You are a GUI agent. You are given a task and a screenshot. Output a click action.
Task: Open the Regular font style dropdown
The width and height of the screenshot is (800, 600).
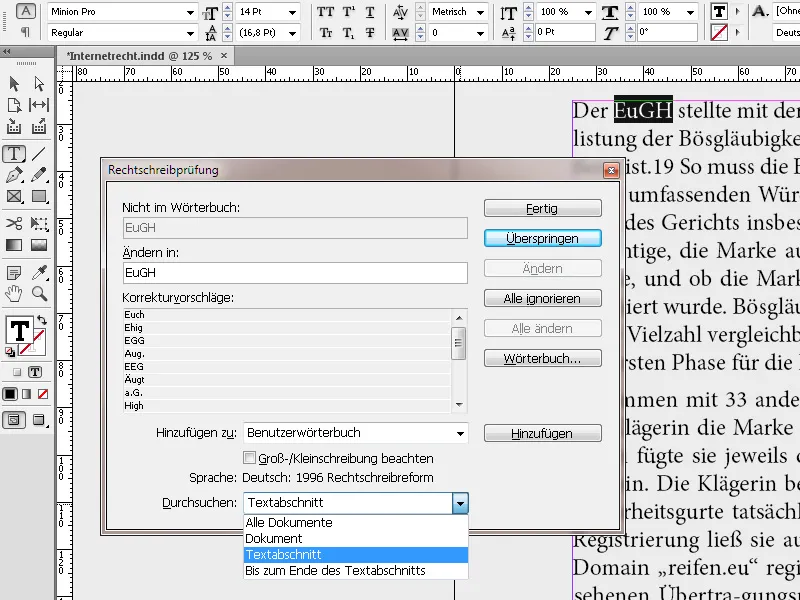pos(190,33)
